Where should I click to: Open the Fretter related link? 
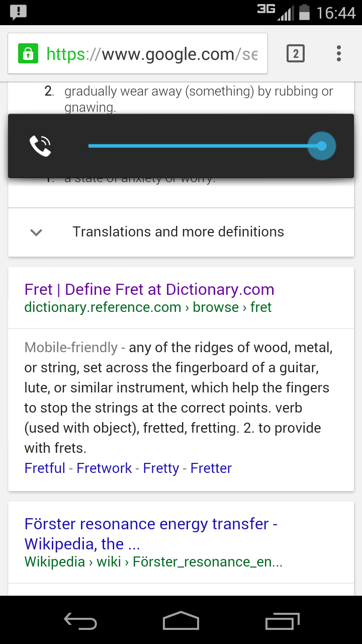(x=211, y=468)
